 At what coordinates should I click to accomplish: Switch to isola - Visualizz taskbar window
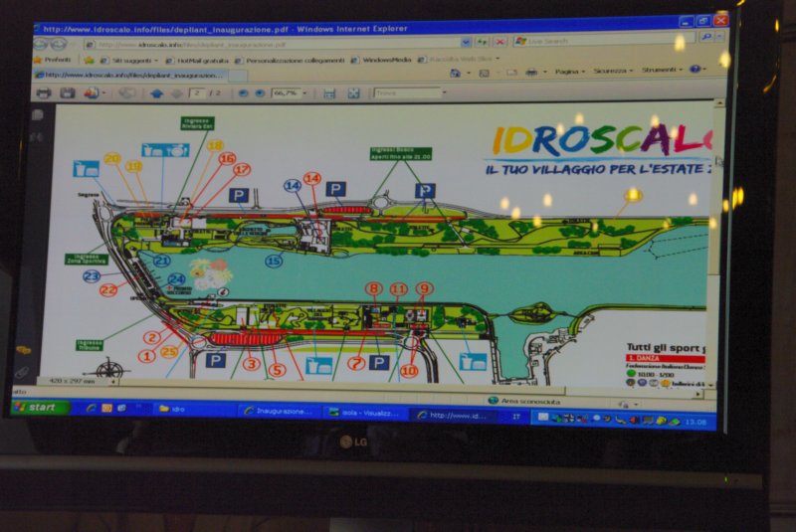point(364,414)
